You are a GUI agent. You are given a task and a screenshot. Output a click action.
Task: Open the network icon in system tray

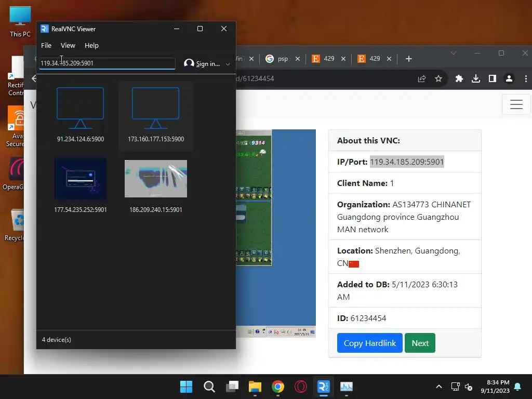455,387
